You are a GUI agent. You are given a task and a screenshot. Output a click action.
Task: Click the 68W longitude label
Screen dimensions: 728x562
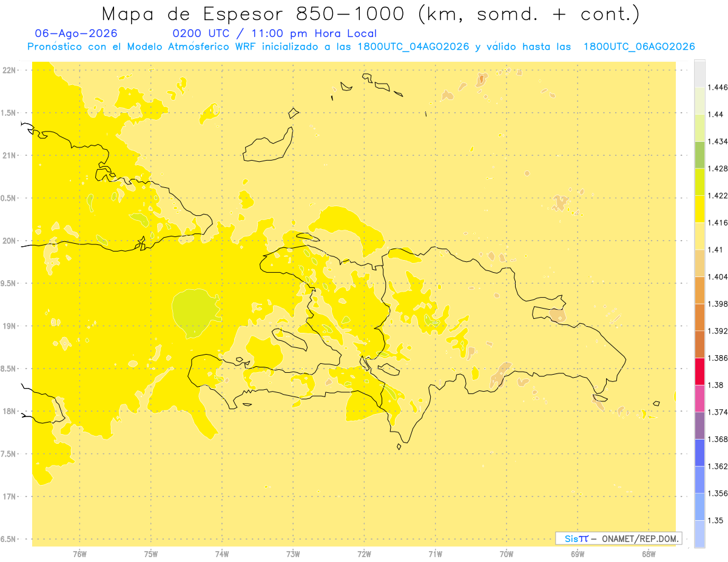(648, 554)
